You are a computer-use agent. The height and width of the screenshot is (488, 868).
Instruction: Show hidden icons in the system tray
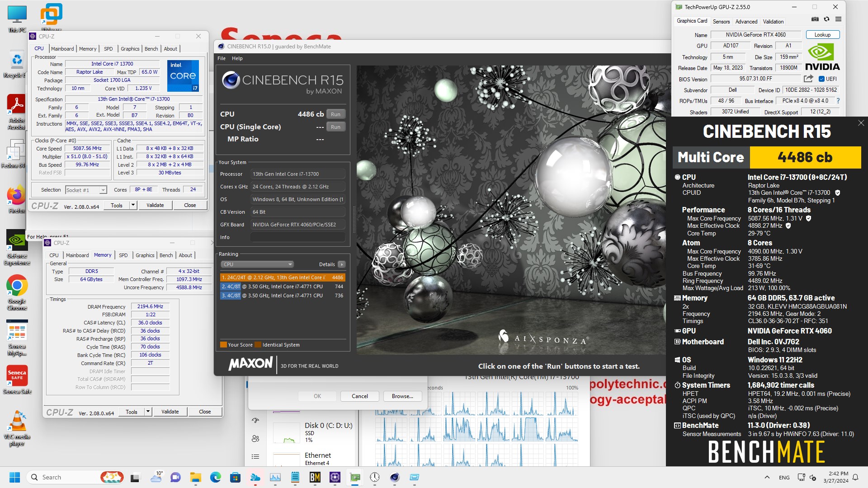pyautogui.click(x=767, y=477)
